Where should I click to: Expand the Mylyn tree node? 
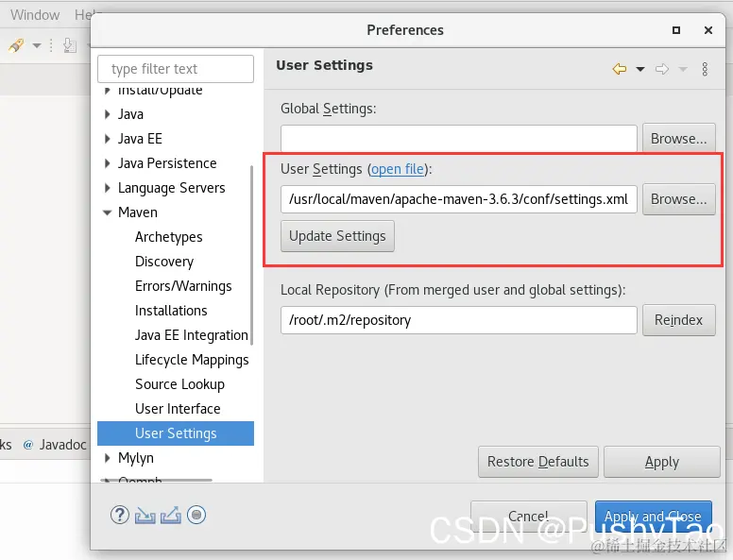(x=108, y=458)
